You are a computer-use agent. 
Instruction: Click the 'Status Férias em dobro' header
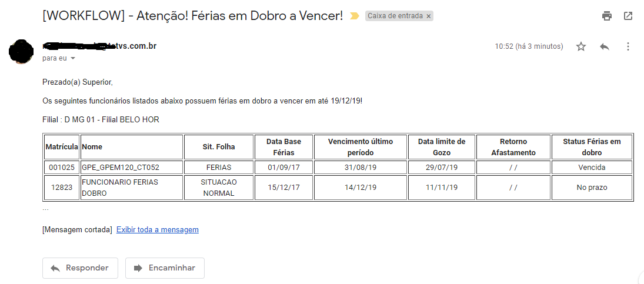coord(592,147)
